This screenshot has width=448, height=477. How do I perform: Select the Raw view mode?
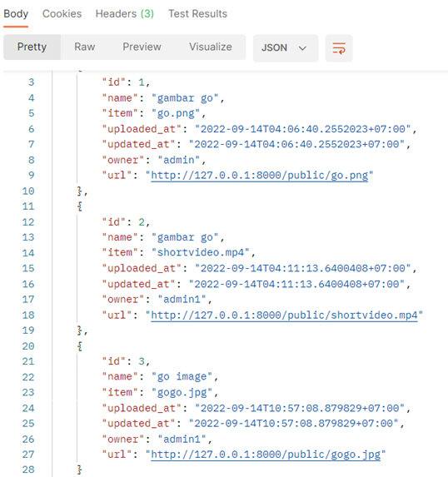(85, 47)
